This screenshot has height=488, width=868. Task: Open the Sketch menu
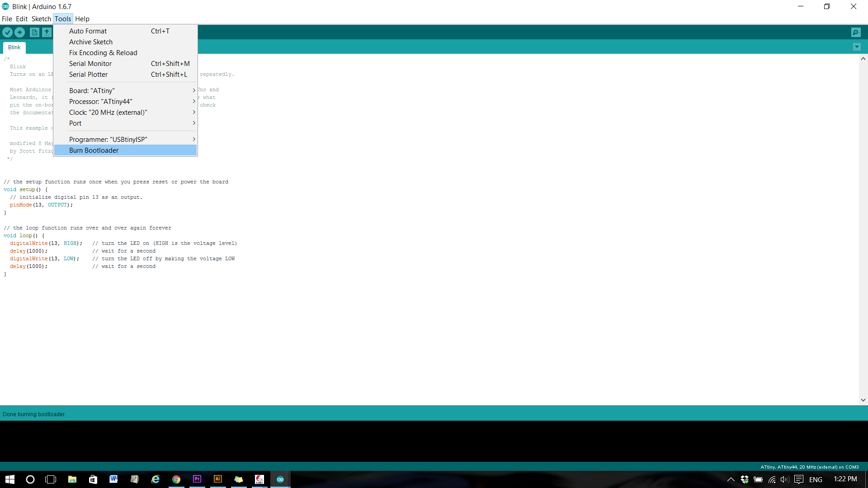41,19
